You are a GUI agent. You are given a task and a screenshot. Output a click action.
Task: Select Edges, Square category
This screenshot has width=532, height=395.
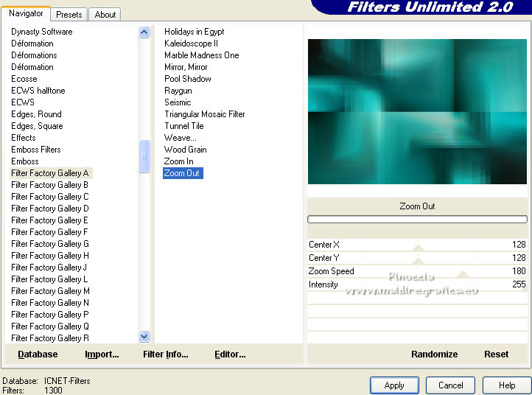pos(37,126)
